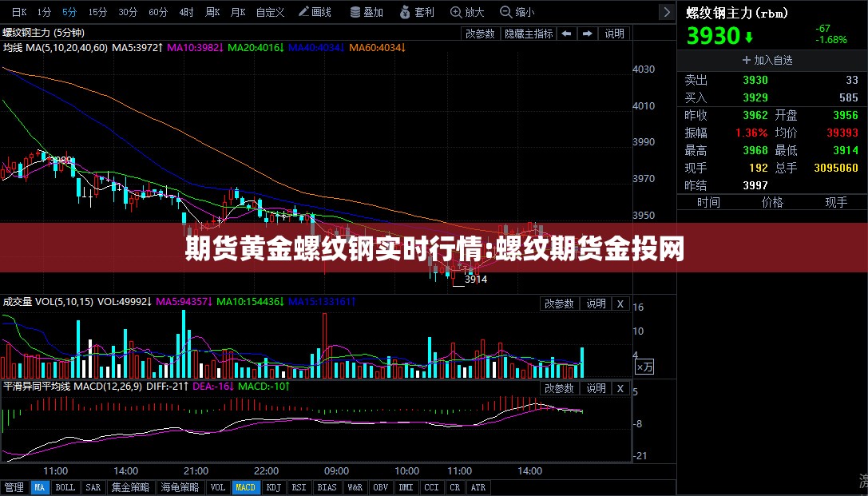Select the MACD indicator tab
This screenshot has width=868, height=496.
pyautogui.click(x=245, y=487)
